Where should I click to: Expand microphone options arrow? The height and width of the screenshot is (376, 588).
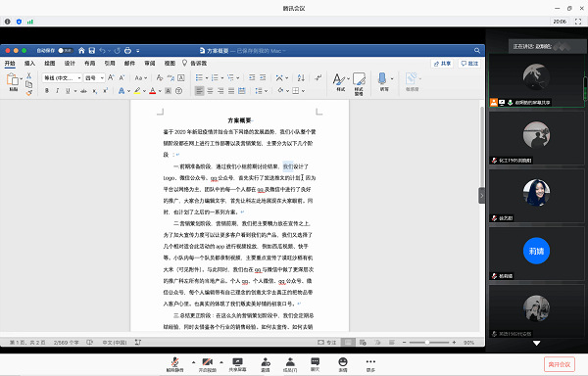pos(193,362)
